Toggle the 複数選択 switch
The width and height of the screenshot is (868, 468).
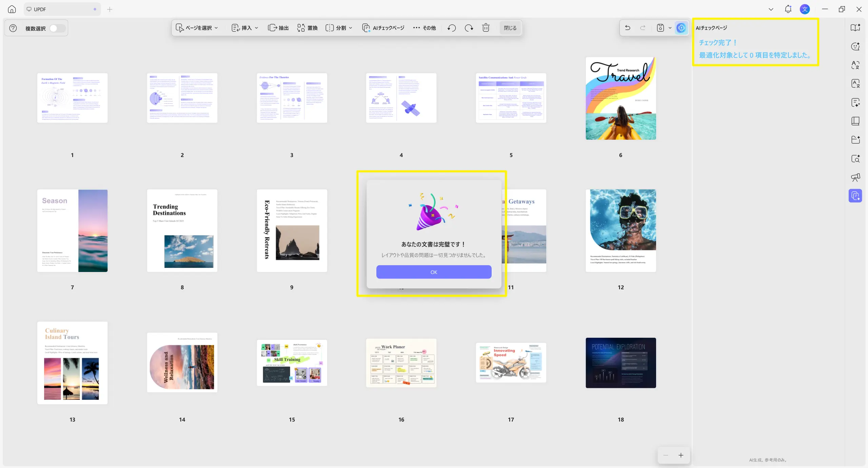click(x=57, y=28)
